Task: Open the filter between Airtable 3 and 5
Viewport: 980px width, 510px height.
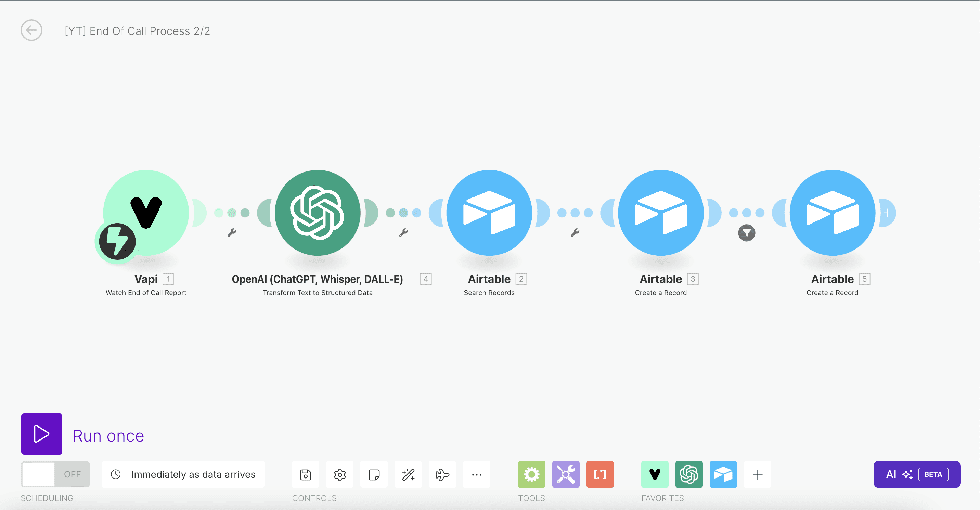Action: tap(746, 233)
